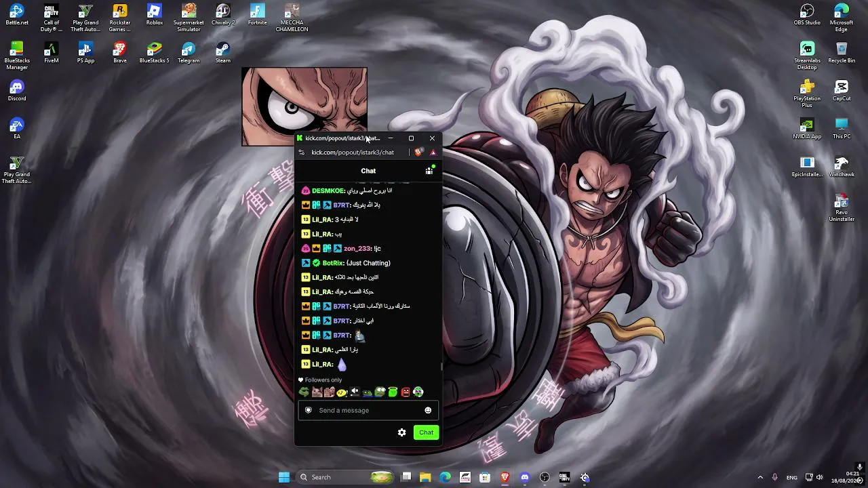Click the microphone tray indicator
Image resolution: width=868 pixels, height=488 pixels.
coord(775,477)
